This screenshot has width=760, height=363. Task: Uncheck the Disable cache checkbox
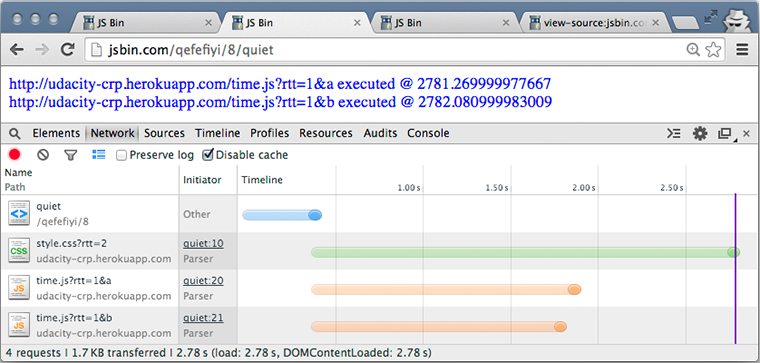[x=207, y=155]
